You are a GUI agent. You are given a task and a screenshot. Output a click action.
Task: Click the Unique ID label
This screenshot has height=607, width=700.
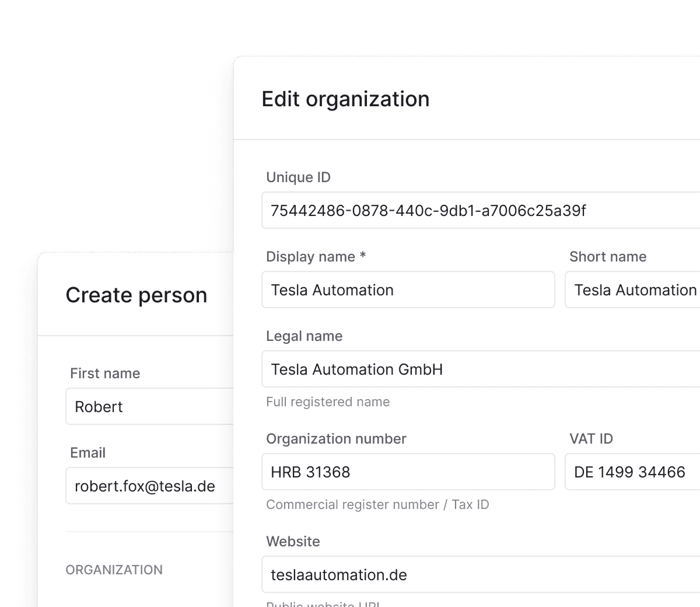tap(299, 177)
